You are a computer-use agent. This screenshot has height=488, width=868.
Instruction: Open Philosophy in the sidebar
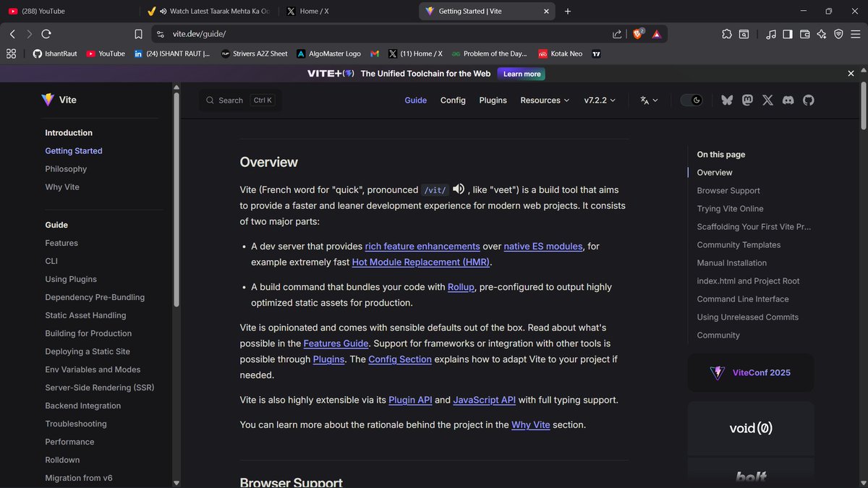click(66, 169)
